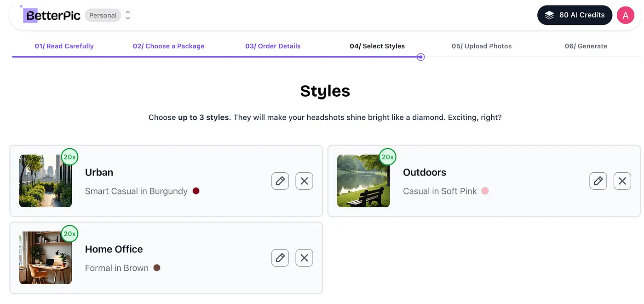Viewport: 644px width, 304px height.
Task: Click the Personal workspace badge
Action: point(103,15)
